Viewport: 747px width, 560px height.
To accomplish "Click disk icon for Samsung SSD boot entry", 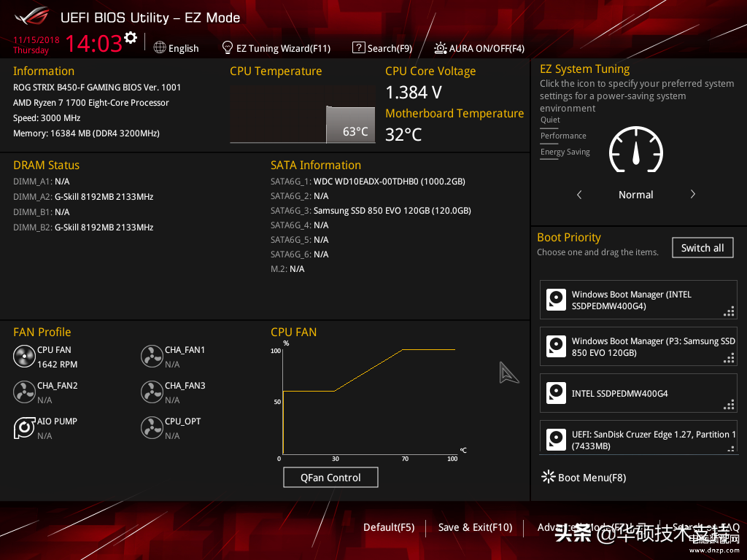I will [556, 346].
